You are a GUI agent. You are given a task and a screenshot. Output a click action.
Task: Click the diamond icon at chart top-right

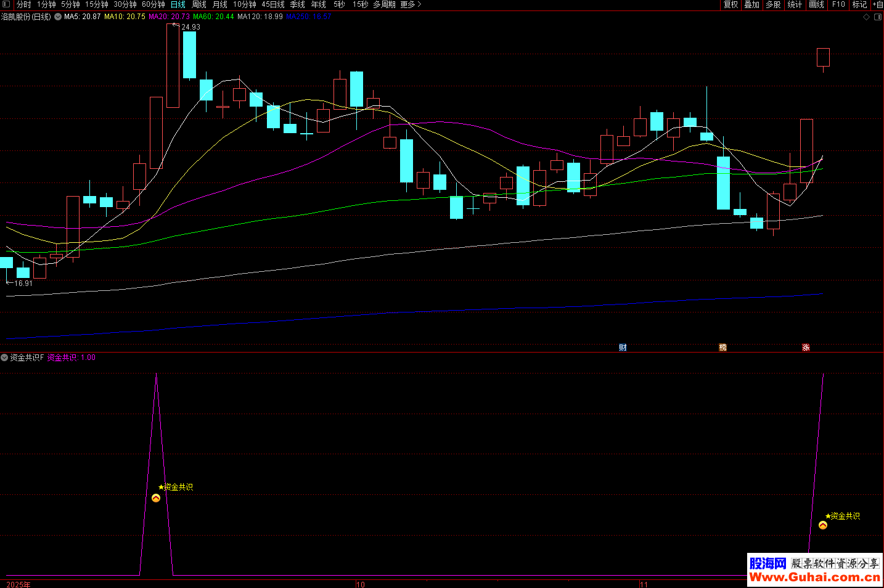point(866,17)
